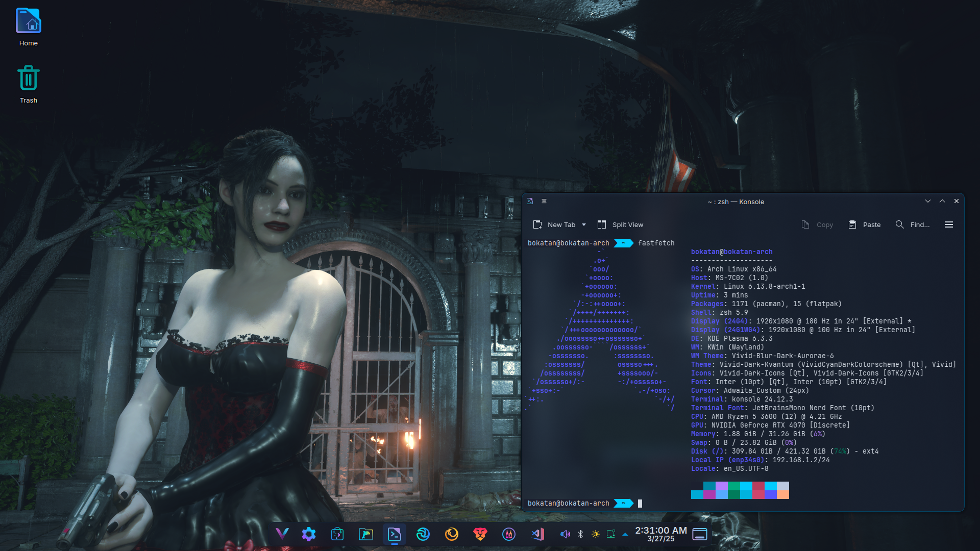The width and height of the screenshot is (980, 551).
Task: Open the V application launcher in the panel
Action: tap(282, 534)
